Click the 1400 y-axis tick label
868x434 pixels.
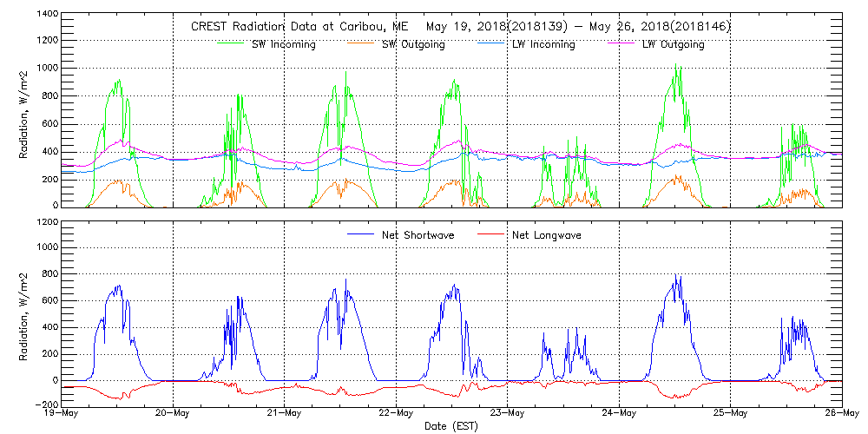(x=46, y=16)
